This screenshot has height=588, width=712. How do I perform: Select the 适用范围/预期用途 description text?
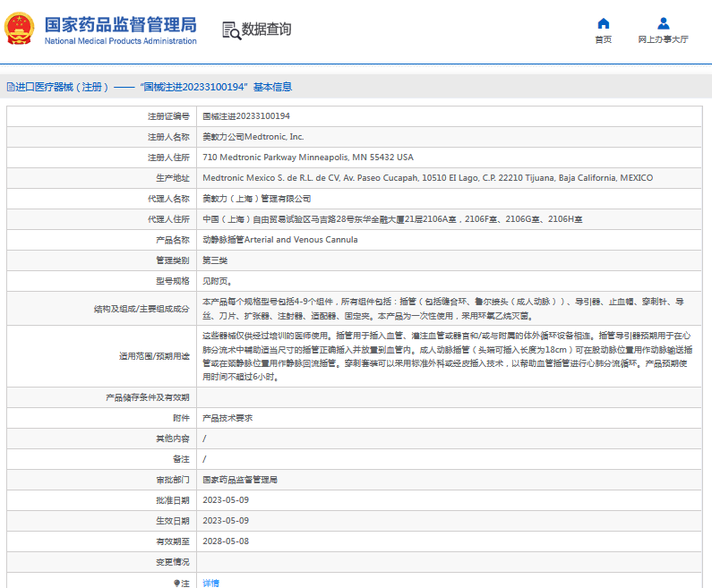coord(447,356)
